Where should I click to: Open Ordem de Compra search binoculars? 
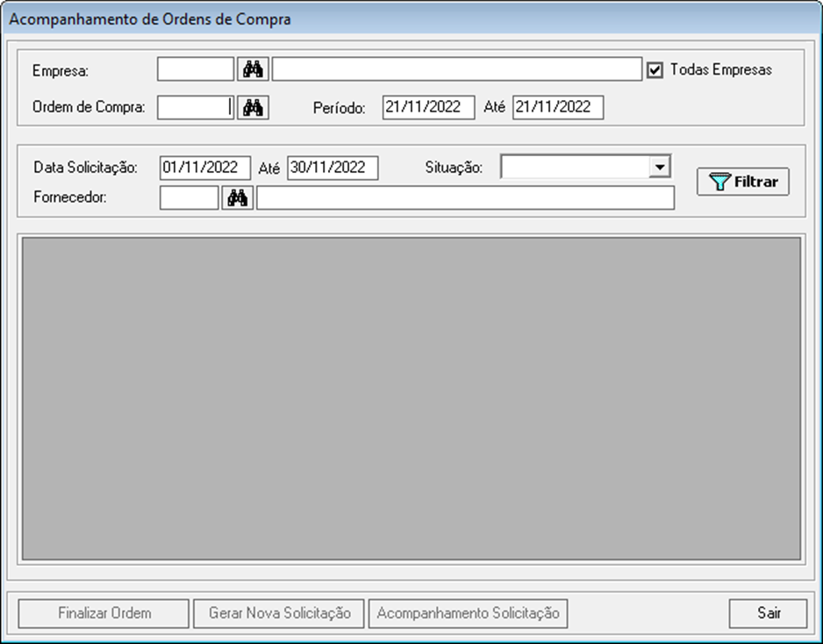[253, 108]
